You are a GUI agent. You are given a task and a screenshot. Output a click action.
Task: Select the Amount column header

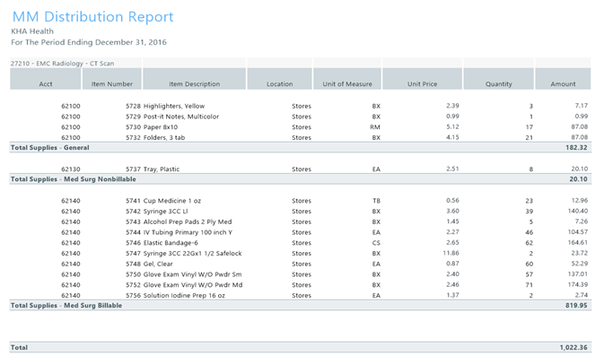pyautogui.click(x=563, y=84)
